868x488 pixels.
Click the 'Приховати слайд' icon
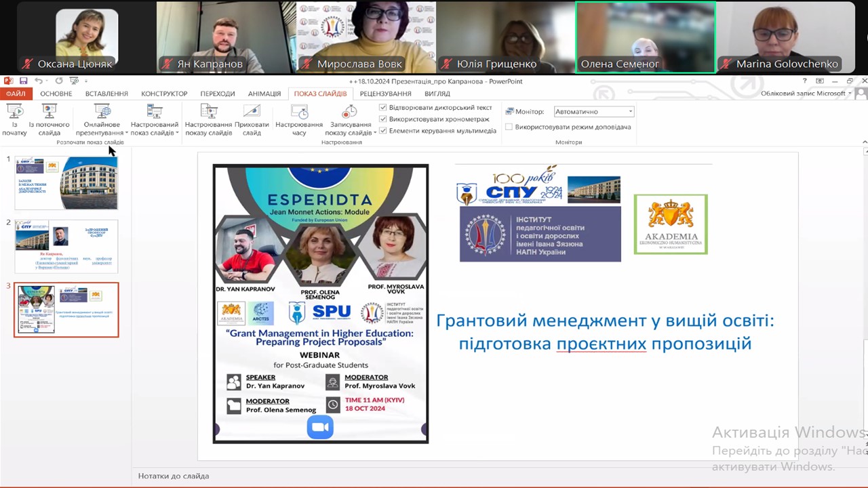252,118
